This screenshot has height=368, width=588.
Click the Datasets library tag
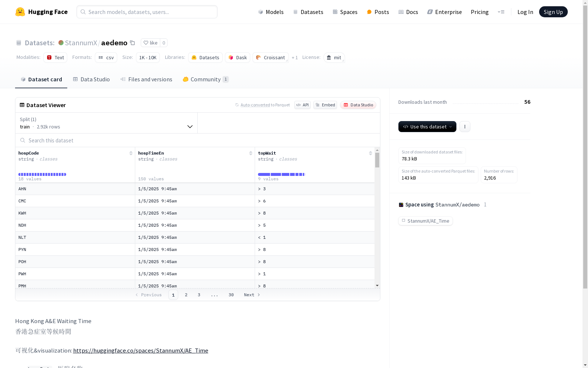(205, 57)
